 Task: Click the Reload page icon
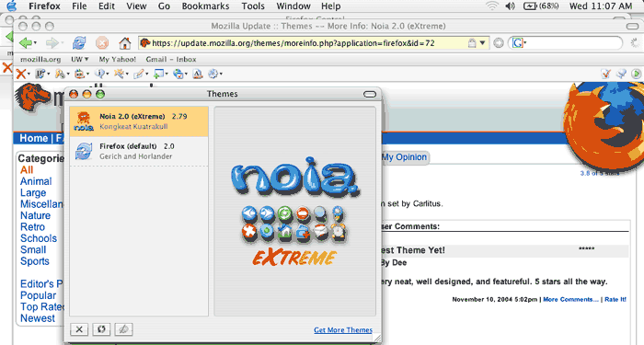tap(79, 42)
